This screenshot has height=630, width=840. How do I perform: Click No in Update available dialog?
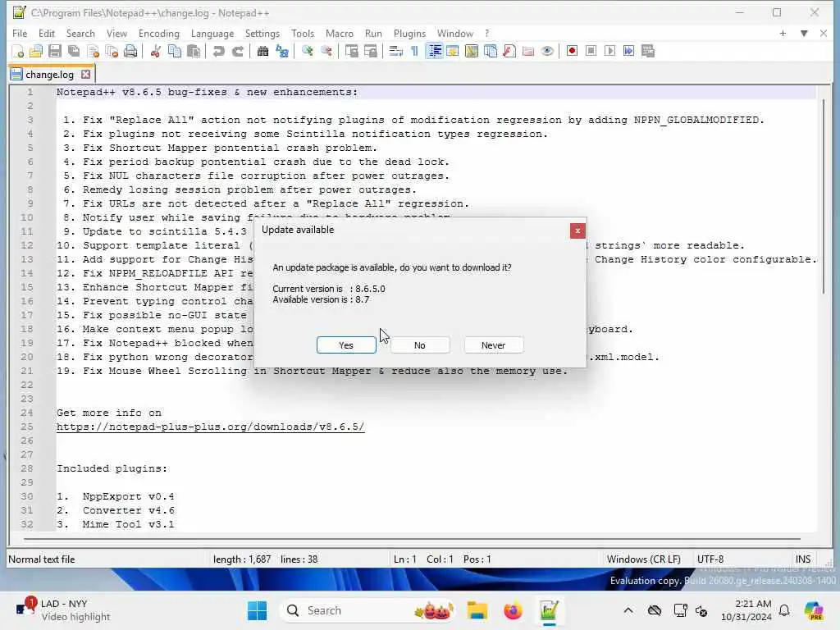point(420,345)
